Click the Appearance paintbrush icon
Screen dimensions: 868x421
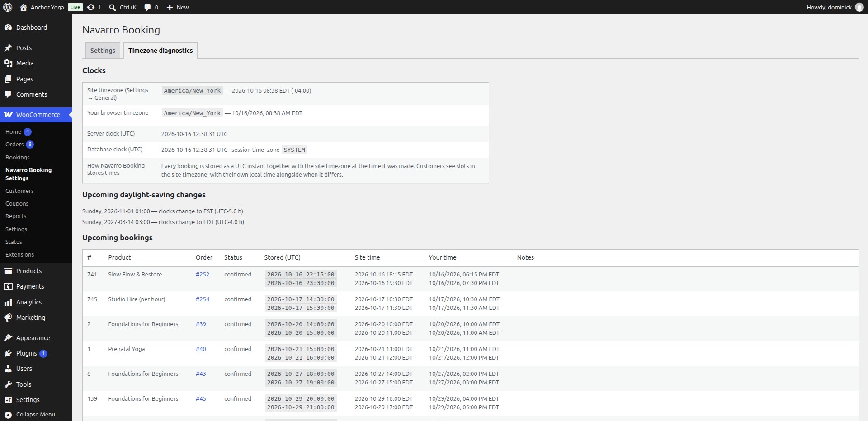8,338
